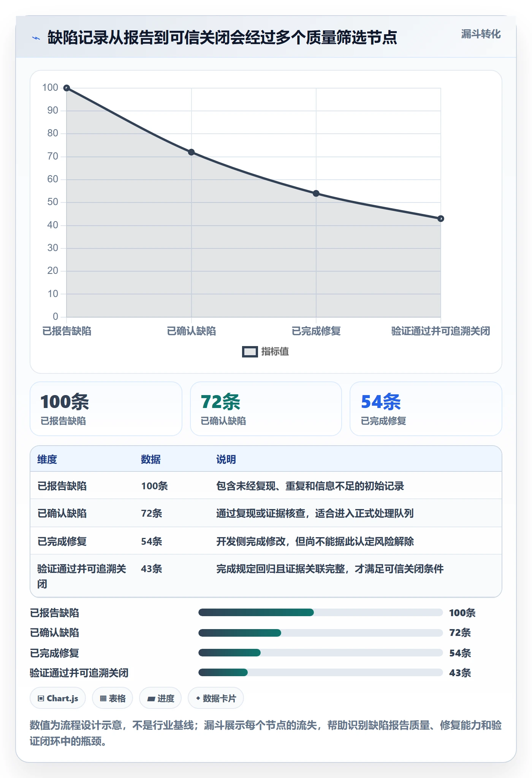Click the 72条 value beside the progress bar
Image resolution: width=532 pixels, height=778 pixels.
(x=460, y=633)
